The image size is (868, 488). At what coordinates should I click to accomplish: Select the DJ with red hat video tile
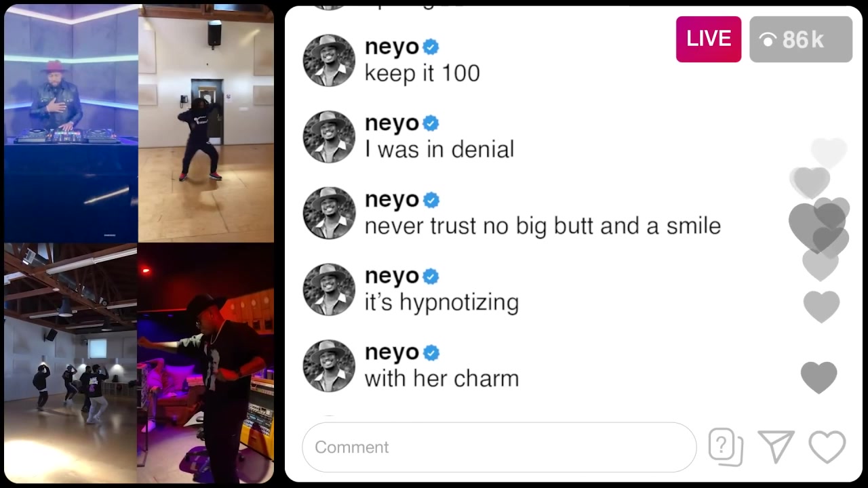pos(71,123)
